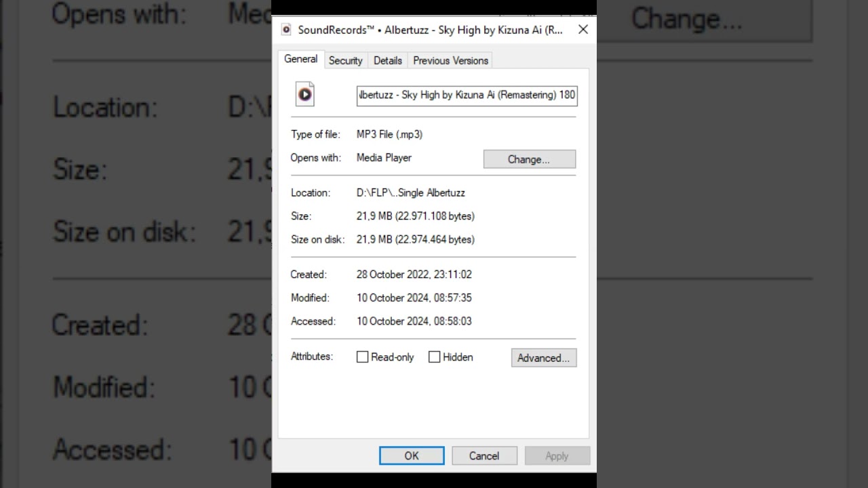This screenshot has height=488, width=868.
Task: Open the Advanced... attributes dialog
Action: (544, 358)
